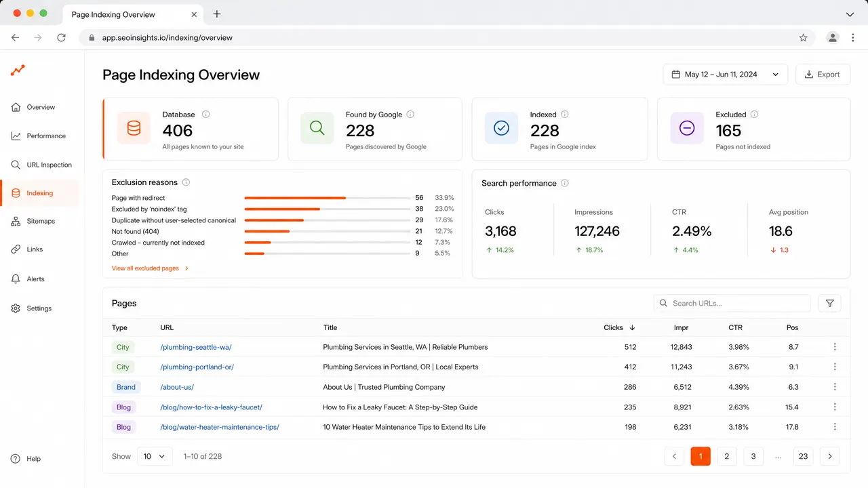Click the Indexed checkmark icon

click(501, 128)
